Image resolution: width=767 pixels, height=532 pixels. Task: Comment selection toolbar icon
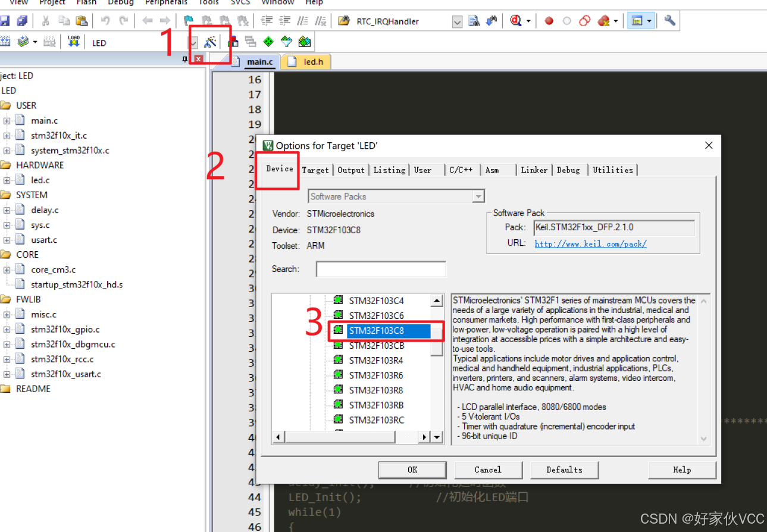tap(303, 21)
